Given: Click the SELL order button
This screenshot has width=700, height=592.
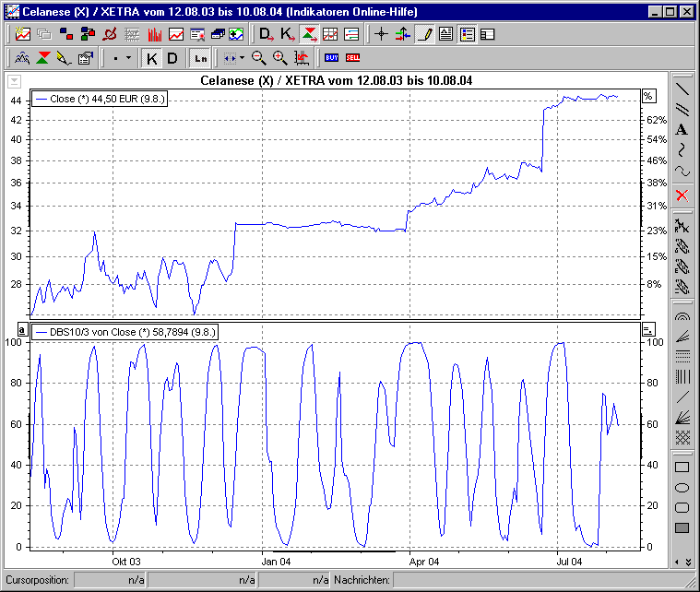Looking at the screenshot, I should click(352, 58).
